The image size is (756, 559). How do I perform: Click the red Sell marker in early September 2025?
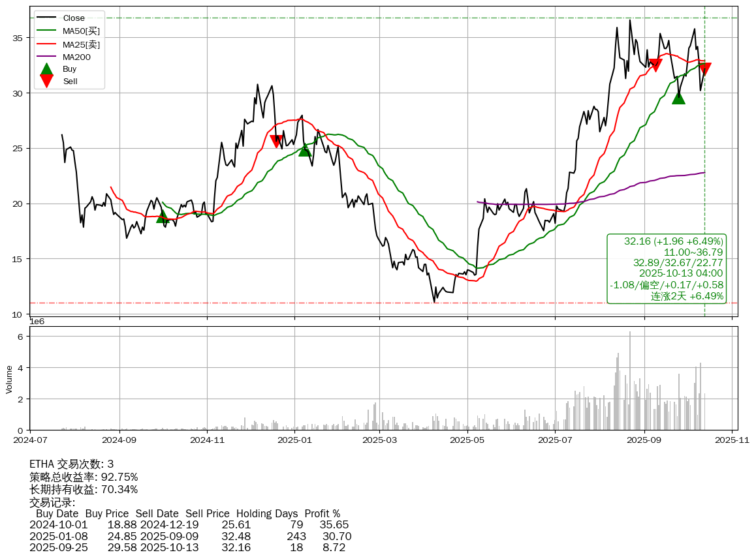click(655, 65)
